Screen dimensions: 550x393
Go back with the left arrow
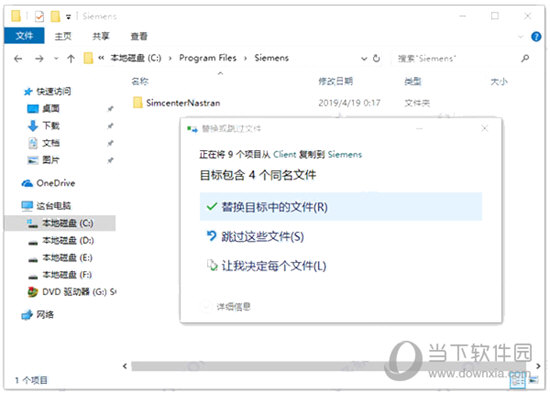pos(18,58)
